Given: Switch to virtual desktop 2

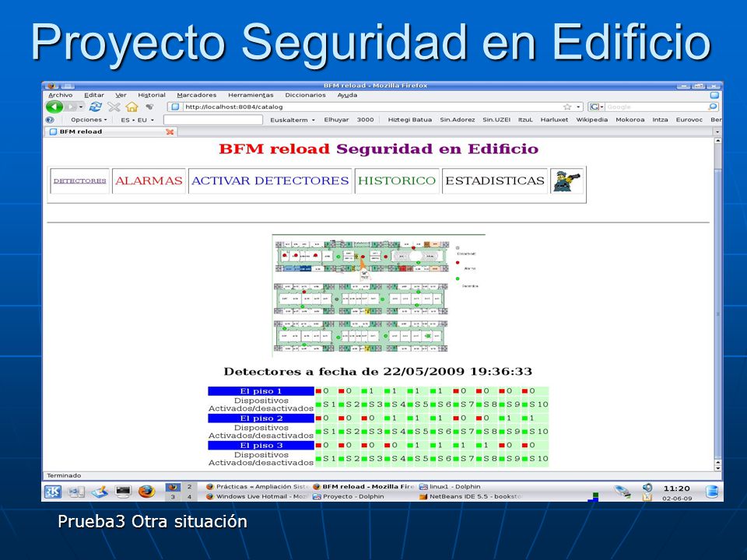Looking at the screenshot, I should pyautogui.click(x=190, y=487).
